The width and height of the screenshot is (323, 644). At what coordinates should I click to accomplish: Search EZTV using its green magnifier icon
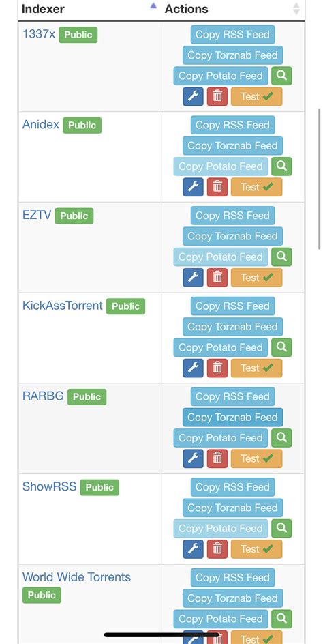click(x=281, y=257)
